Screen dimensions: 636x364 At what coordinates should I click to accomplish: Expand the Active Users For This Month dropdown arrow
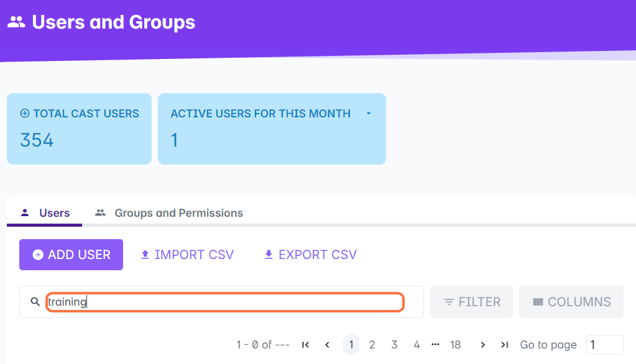click(x=369, y=114)
